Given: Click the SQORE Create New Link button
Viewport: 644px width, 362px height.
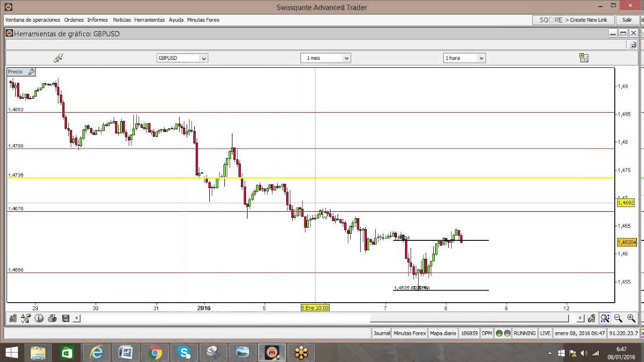Looking at the screenshot, I should (574, 20).
